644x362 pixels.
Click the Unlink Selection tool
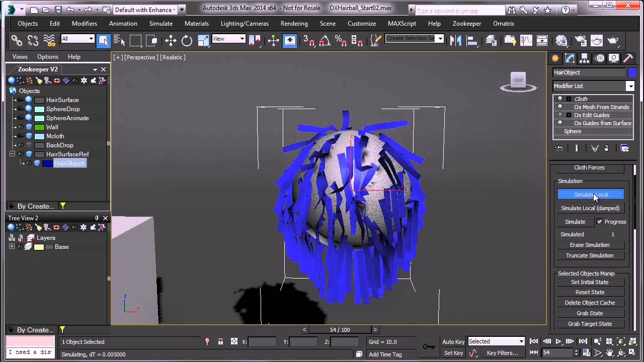point(33,40)
